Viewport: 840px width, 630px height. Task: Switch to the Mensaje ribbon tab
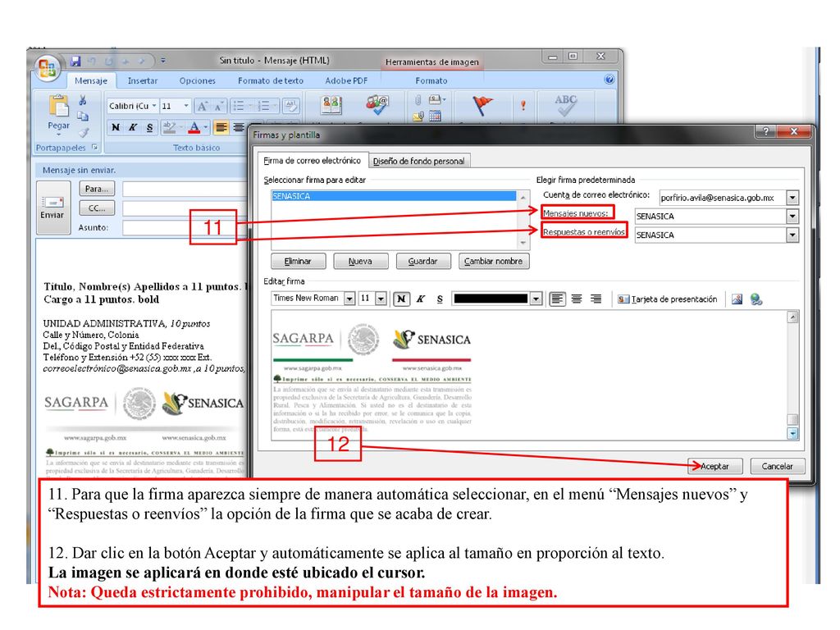coord(90,80)
